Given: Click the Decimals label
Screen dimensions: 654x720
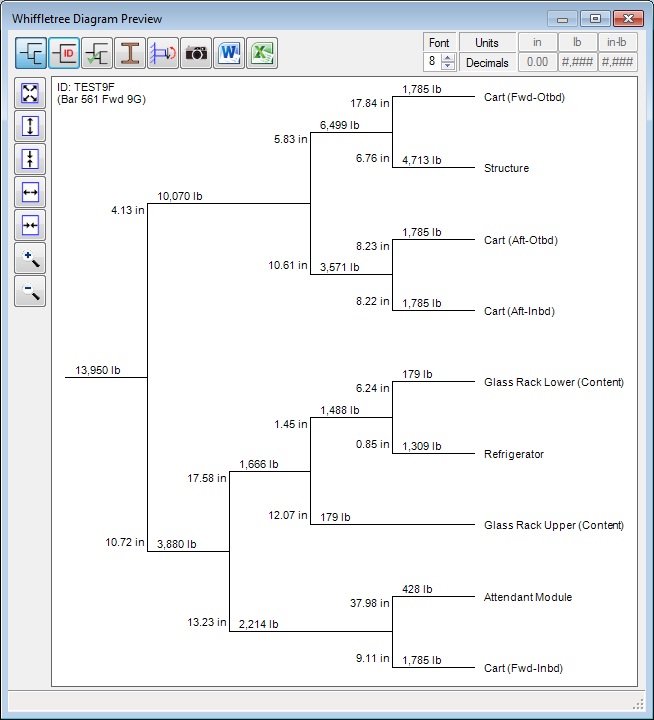Looking at the screenshot, I should coord(487,63).
